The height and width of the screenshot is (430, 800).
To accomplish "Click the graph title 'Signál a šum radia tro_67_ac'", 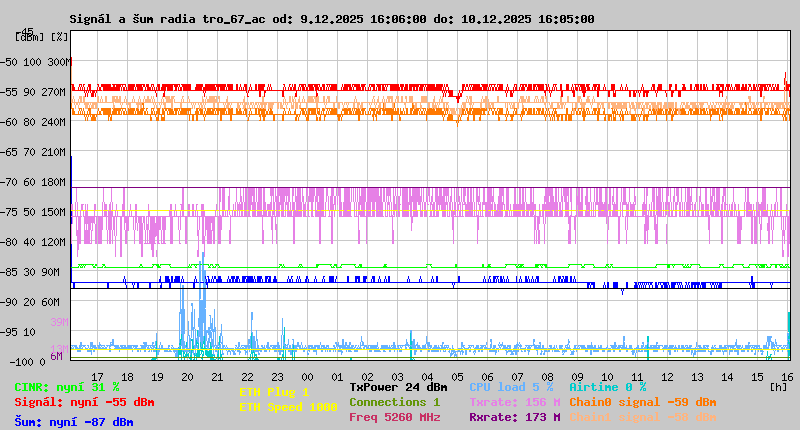I will click(167, 19).
